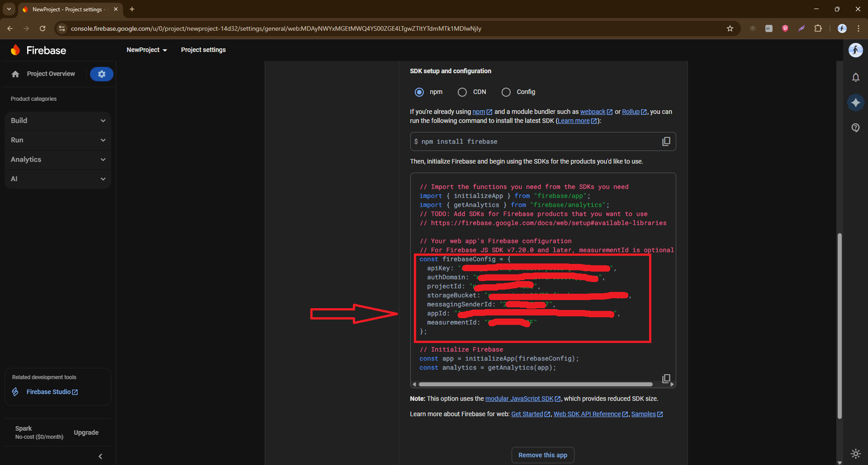Open the Samples link
The image size is (868, 465).
coord(647,414)
